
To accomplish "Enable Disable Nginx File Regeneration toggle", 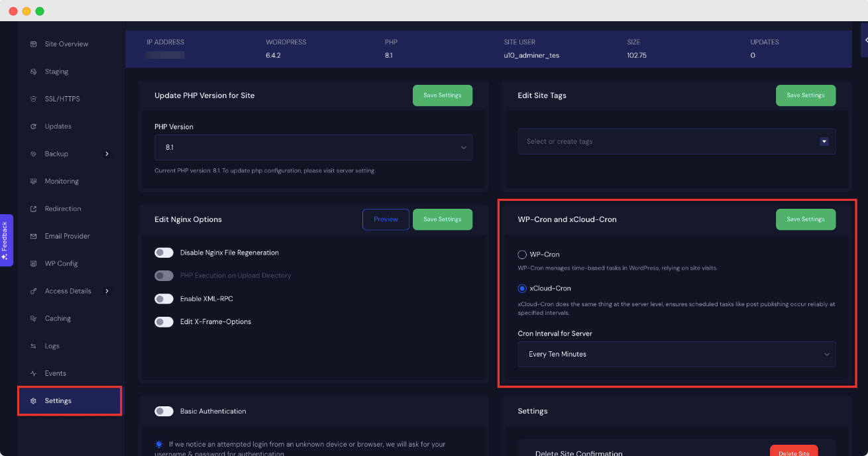I will click(x=164, y=253).
